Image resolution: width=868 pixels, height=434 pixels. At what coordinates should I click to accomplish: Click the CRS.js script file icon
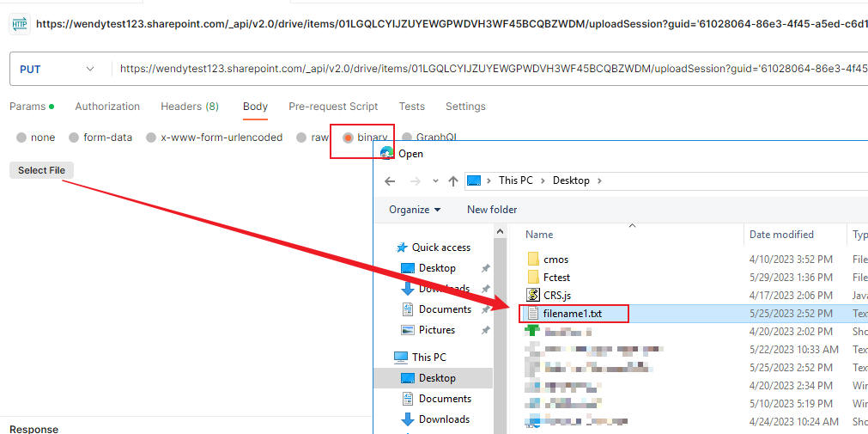pos(533,295)
